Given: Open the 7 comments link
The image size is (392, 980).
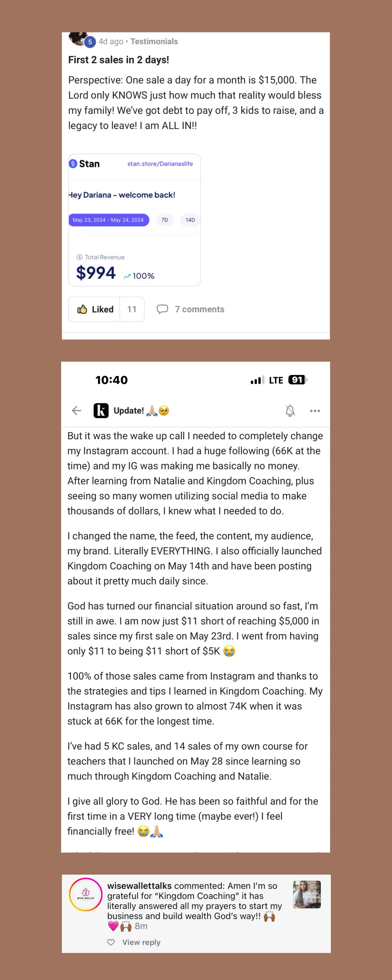Looking at the screenshot, I should pos(199,309).
